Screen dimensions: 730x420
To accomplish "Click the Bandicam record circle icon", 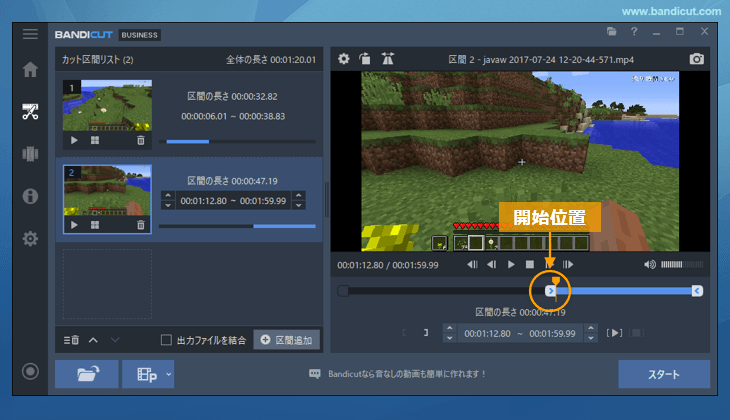I will 30,371.
